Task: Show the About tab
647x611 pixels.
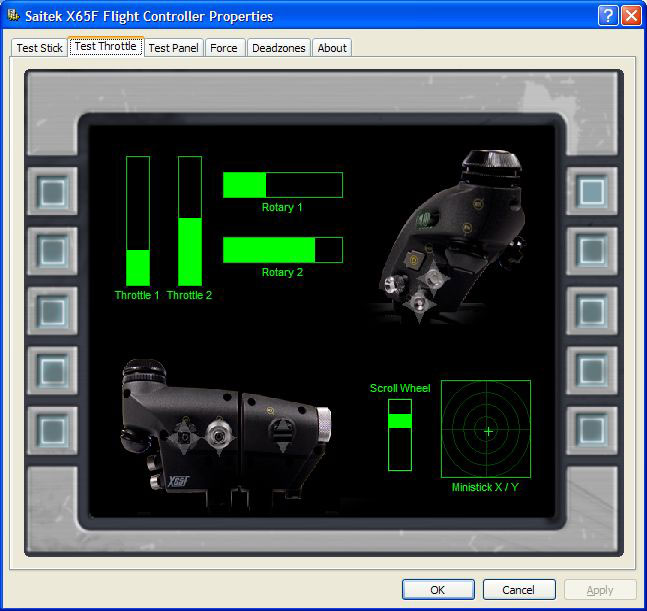Action: click(x=332, y=48)
